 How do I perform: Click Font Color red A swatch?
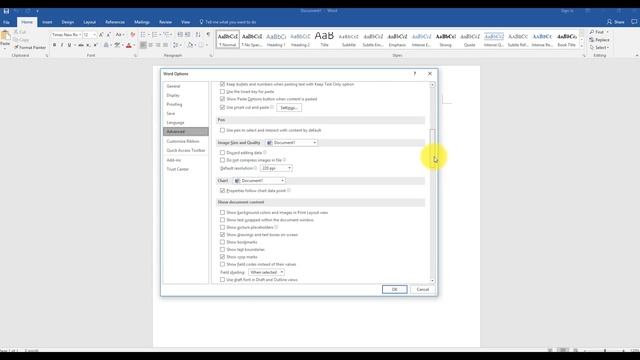coord(129,45)
